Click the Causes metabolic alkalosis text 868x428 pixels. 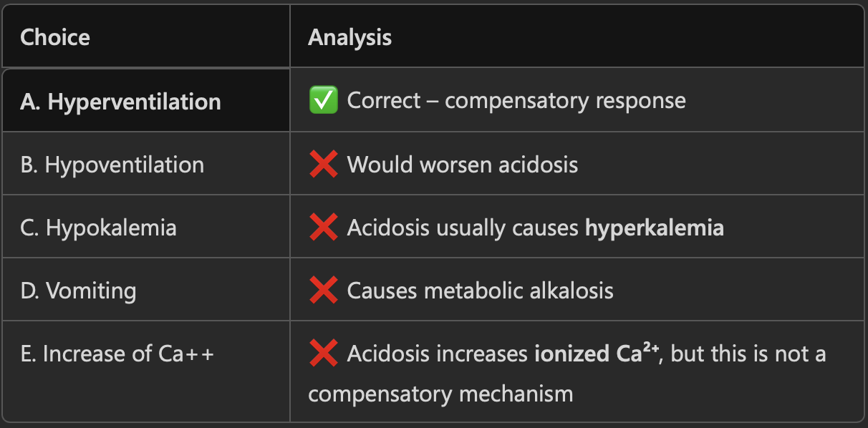point(480,291)
